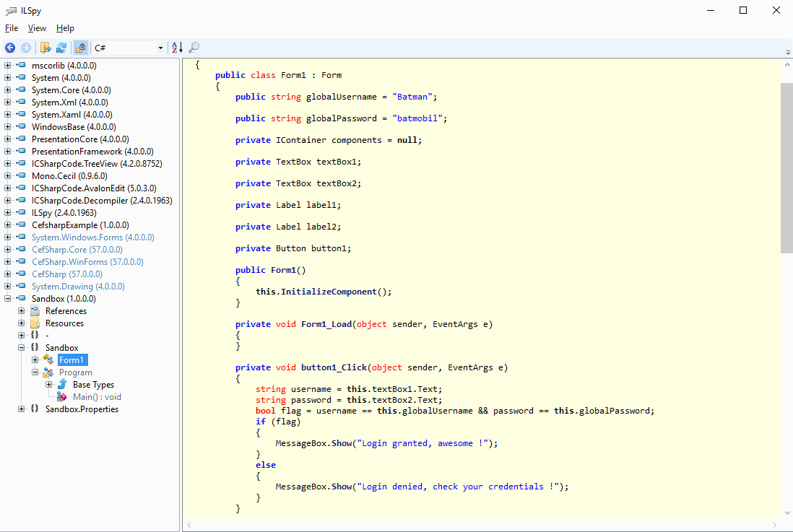Open the Help menu
Viewport: 793px width, 532px height.
point(65,28)
